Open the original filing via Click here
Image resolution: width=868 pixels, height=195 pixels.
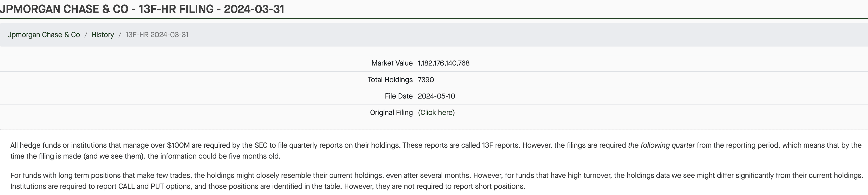click(436, 113)
